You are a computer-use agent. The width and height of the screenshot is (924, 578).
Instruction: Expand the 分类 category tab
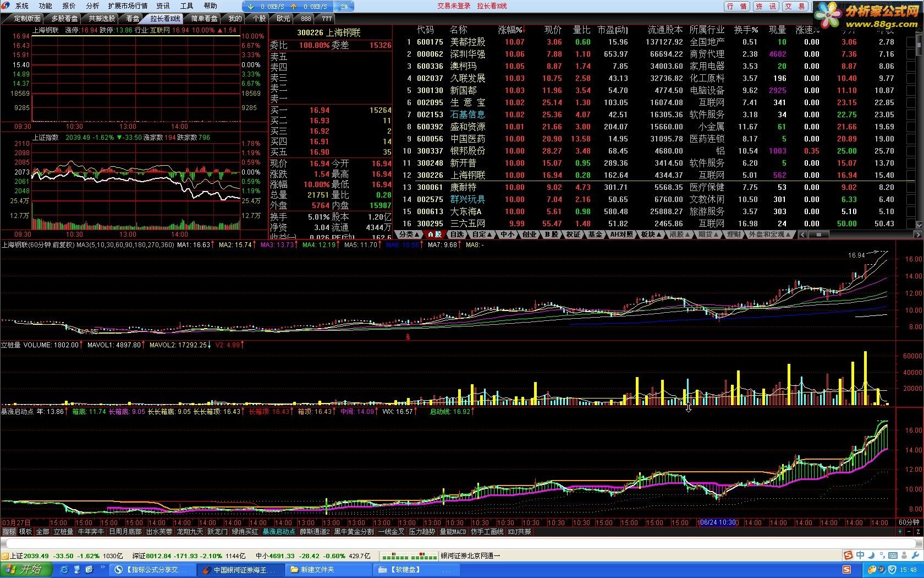409,235
